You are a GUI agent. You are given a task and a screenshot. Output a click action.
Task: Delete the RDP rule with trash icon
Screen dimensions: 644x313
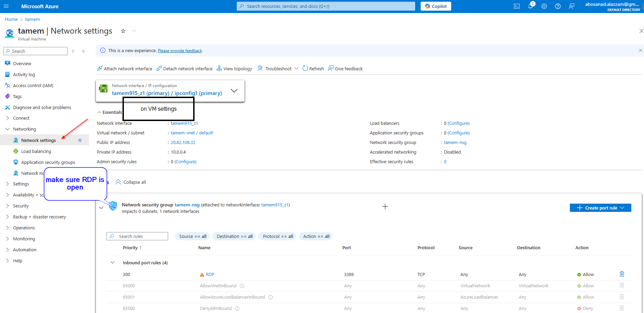(x=622, y=274)
